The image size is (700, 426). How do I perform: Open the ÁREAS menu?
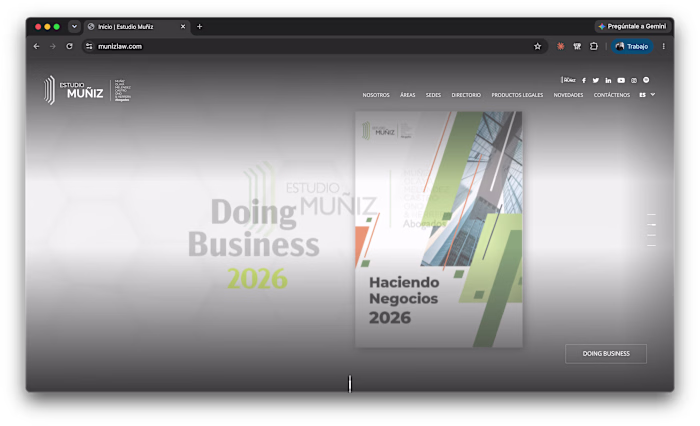coord(408,95)
